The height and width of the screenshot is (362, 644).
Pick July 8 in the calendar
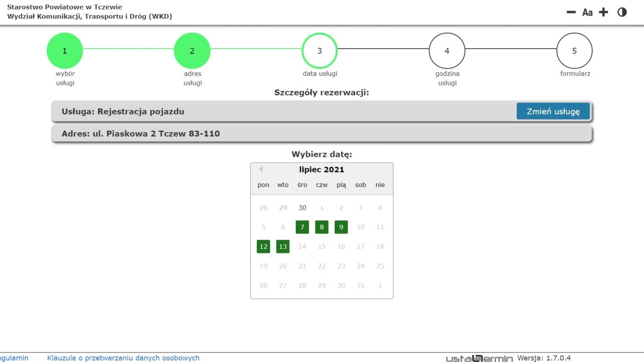[322, 227]
